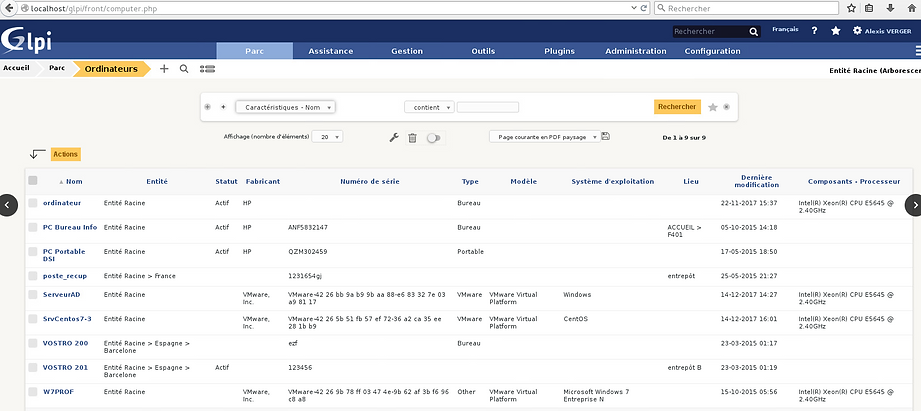Go to the Accueil breadcrumb

[x=16, y=68]
